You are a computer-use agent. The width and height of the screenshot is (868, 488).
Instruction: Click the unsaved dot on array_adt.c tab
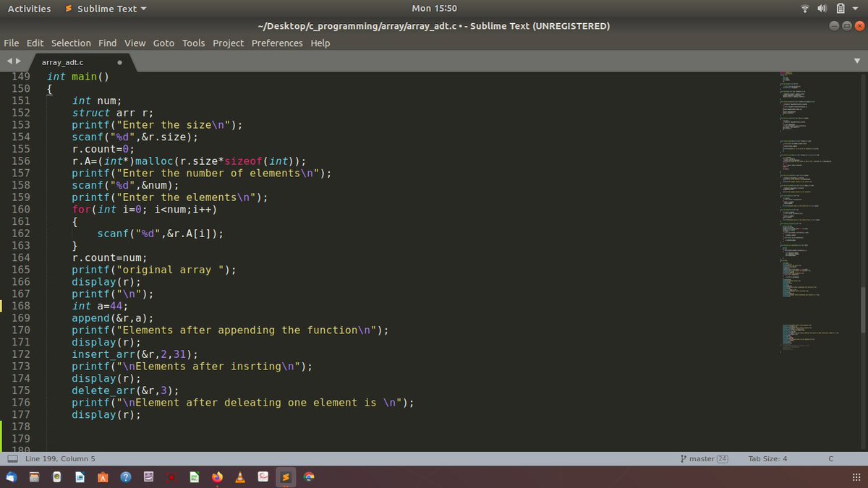[119, 62]
